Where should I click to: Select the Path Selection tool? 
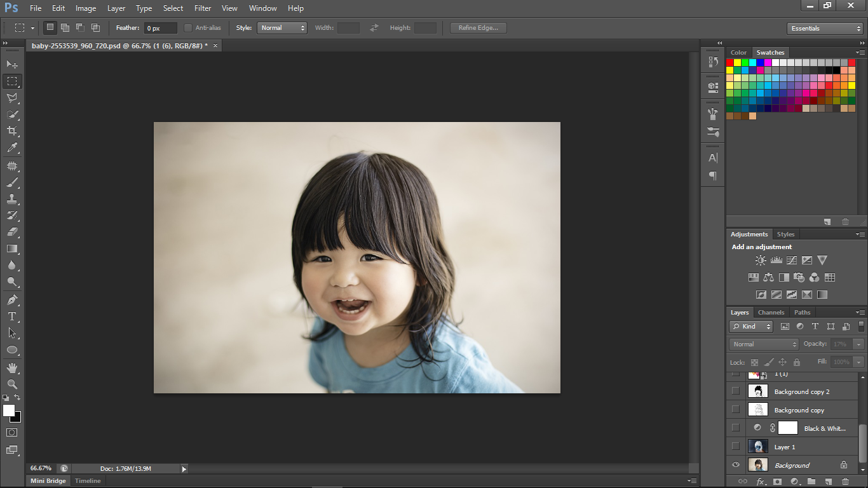pos(12,332)
